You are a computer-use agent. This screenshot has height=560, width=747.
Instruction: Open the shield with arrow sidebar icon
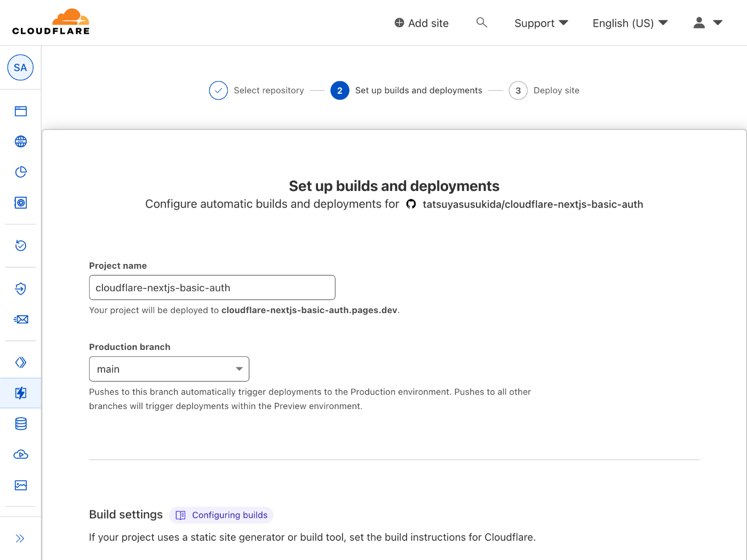21,289
